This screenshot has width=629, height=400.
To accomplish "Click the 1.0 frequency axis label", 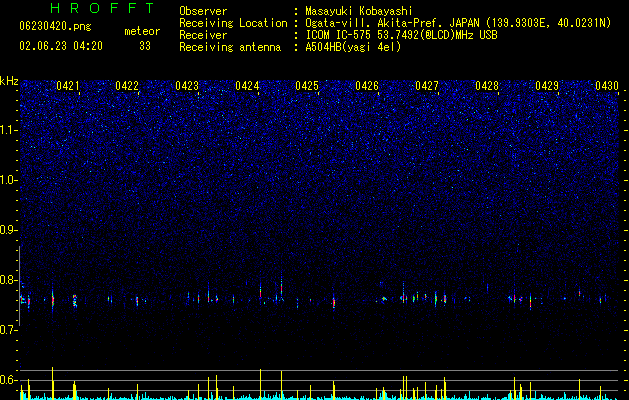I will pyautogui.click(x=9, y=180).
